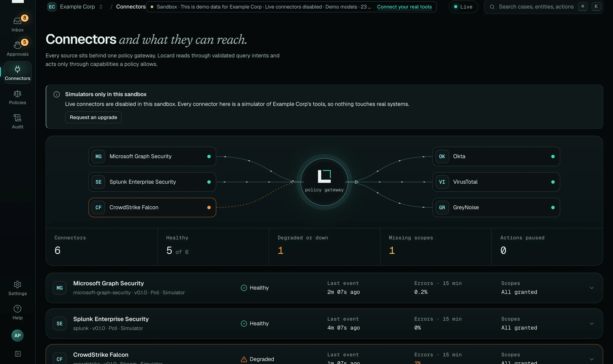The image size is (613, 364).
Task: Select the Microsoft Graph Security graph node
Action: (152, 156)
